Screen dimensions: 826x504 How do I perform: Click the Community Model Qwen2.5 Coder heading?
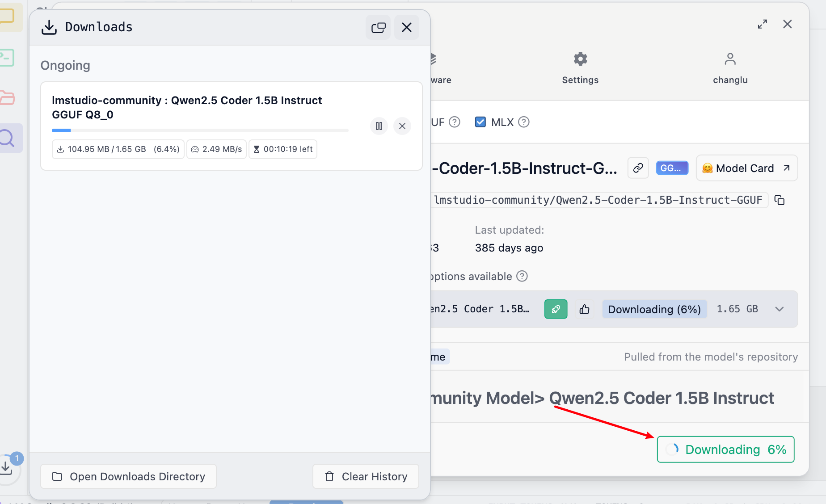tap(603, 398)
